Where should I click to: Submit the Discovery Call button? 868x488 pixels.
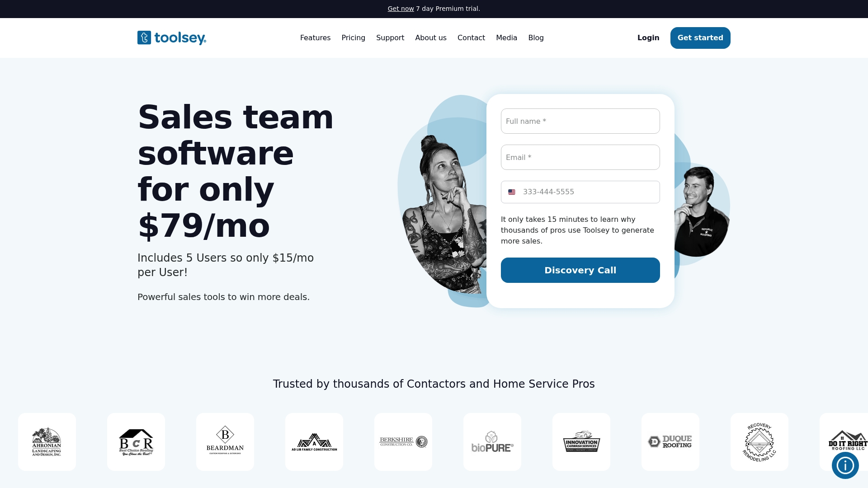(x=580, y=270)
